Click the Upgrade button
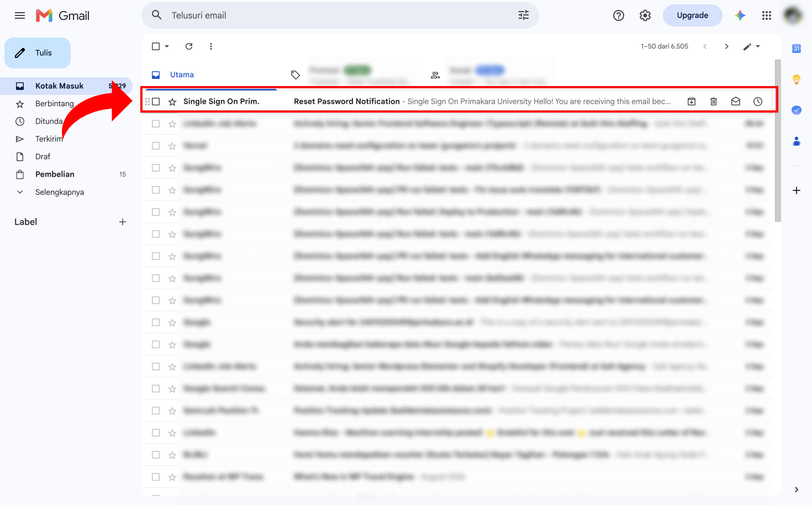The height and width of the screenshot is (505, 812). 693,15
